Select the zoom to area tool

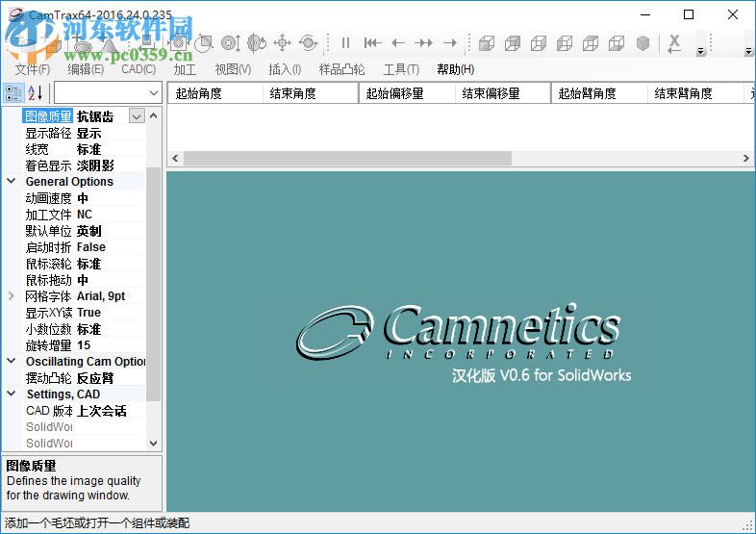point(205,43)
